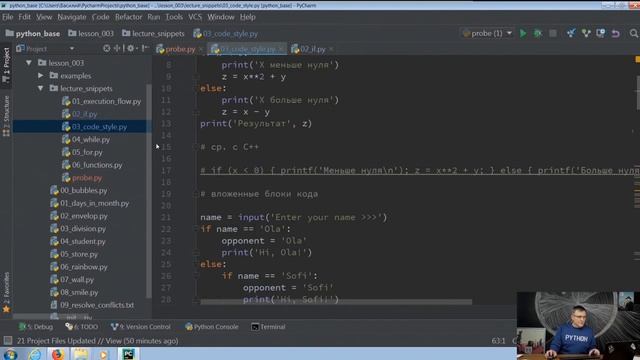
Task: Select 09_resolve_conflicts.txt in tree
Action: point(92,305)
